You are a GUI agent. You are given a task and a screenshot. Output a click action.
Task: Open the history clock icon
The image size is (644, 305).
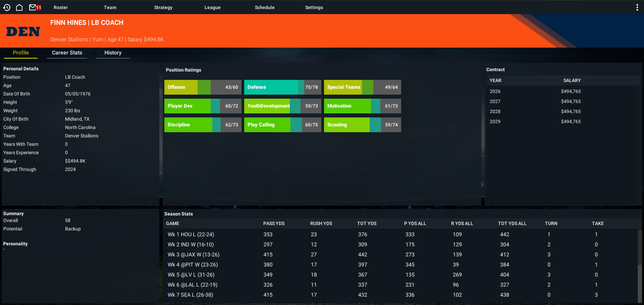click(7, 7)
